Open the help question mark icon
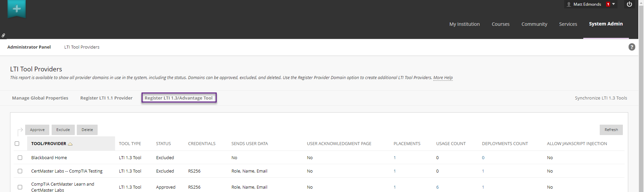The width and height of the screenshot is (644, 192). pos(632,47)
